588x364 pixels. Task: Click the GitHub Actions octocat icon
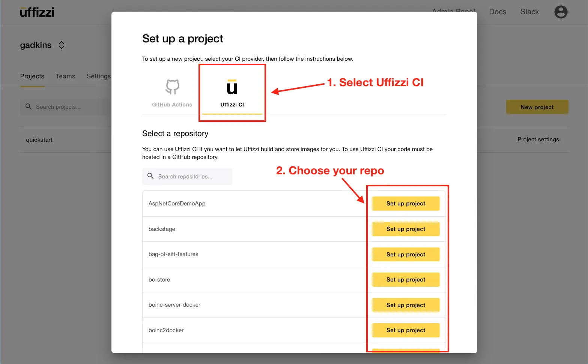click(x=172, y=87)
